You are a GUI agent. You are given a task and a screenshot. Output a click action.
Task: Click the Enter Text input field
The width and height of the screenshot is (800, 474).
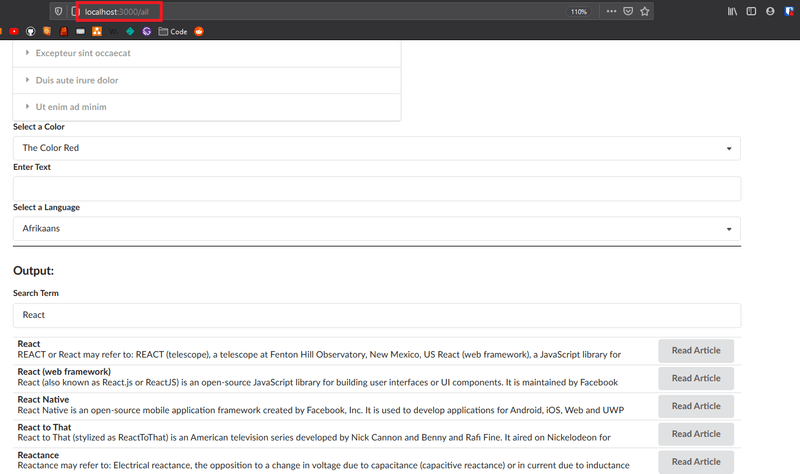coord(377,188)
